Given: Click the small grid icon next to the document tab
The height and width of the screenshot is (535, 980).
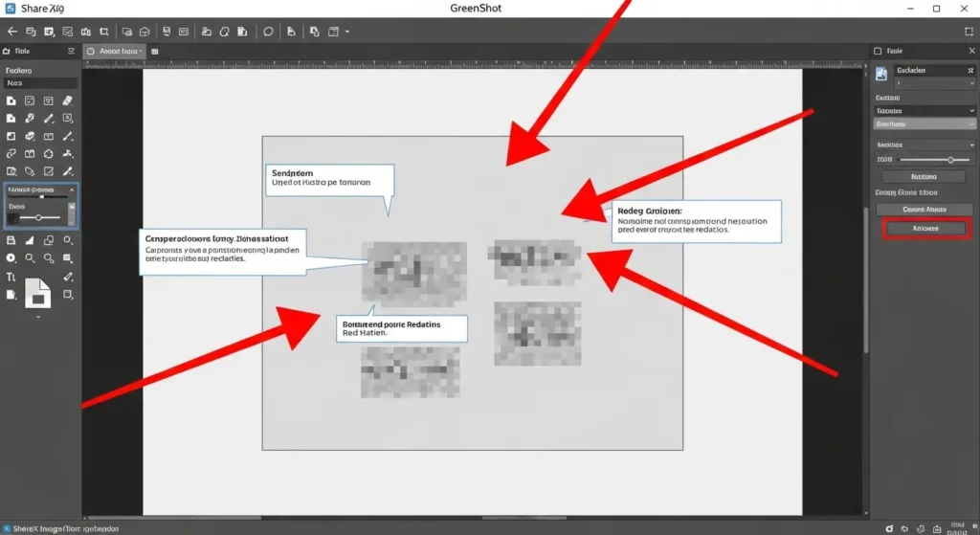Looking at the screenshot, I should tap(155, 52).
